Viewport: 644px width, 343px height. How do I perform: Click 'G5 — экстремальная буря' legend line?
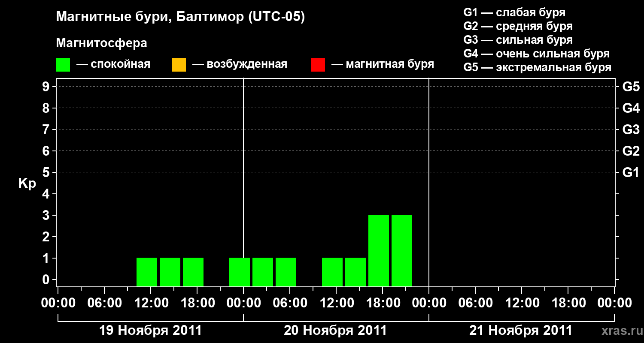(538, 67)
